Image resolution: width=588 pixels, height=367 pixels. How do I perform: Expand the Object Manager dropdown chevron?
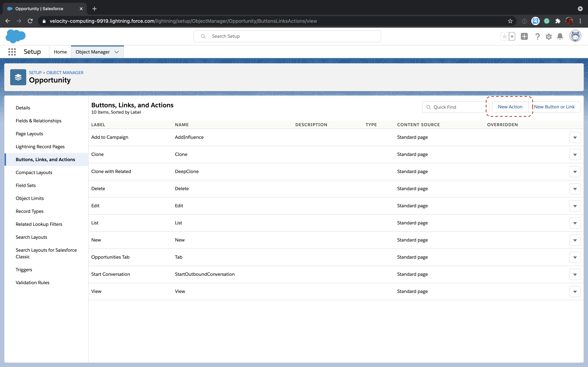tap(117, 52)
